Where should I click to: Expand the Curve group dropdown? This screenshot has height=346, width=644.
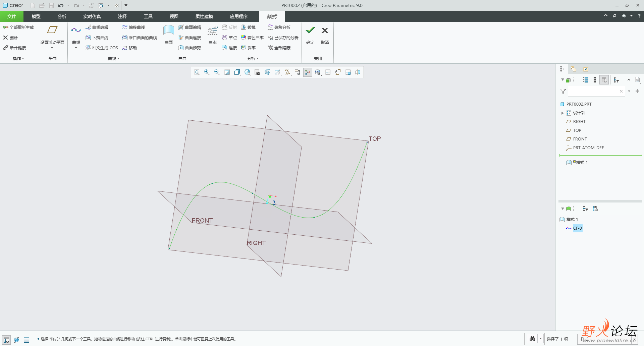(114, 59)
